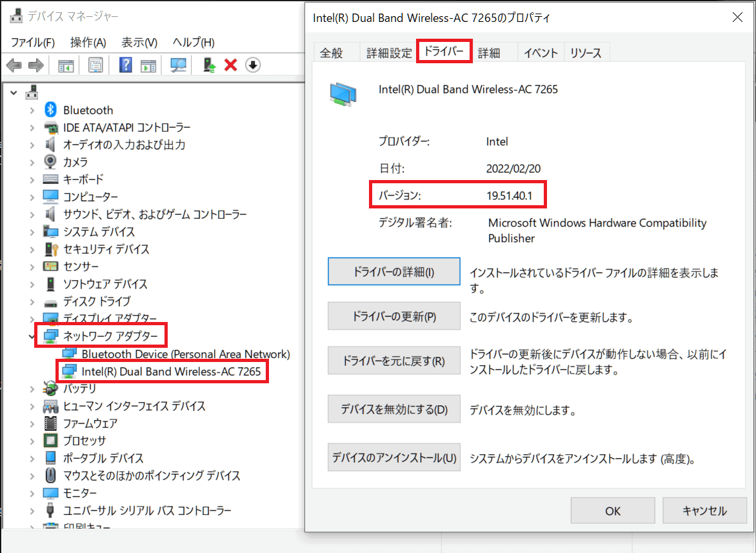Open the ファイル(F) menu
Viewport: 756px width, 553px height.
[33, 43]
